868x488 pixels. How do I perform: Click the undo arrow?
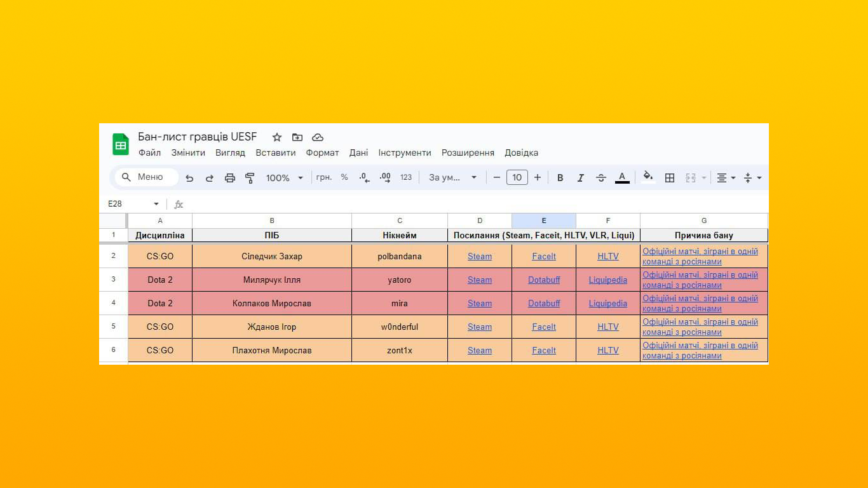click(x=189, y=178)
